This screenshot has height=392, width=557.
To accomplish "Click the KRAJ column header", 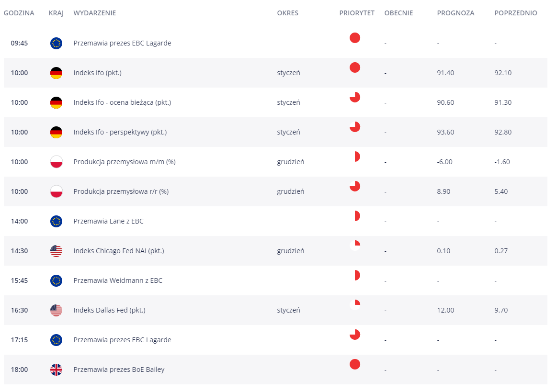I will pyautogui.click(x=56, y=13).
